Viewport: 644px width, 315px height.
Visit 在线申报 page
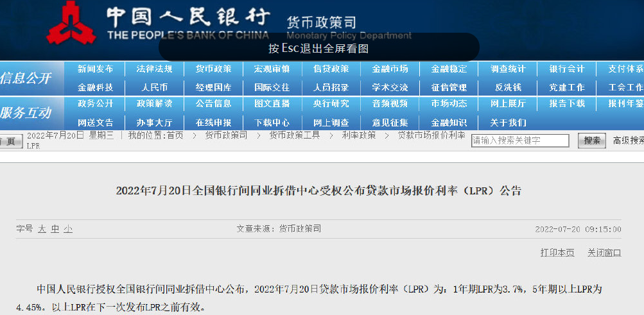(x=214, y=123)
